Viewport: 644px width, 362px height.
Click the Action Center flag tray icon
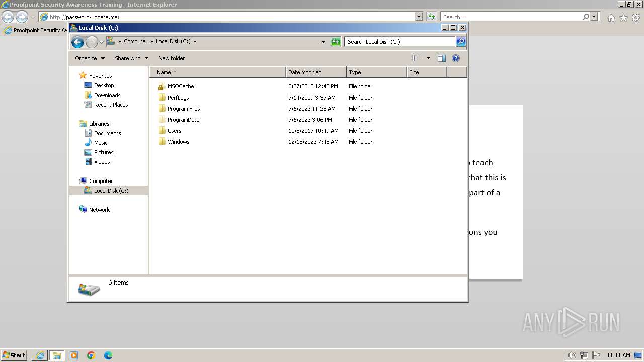(596, 355)
